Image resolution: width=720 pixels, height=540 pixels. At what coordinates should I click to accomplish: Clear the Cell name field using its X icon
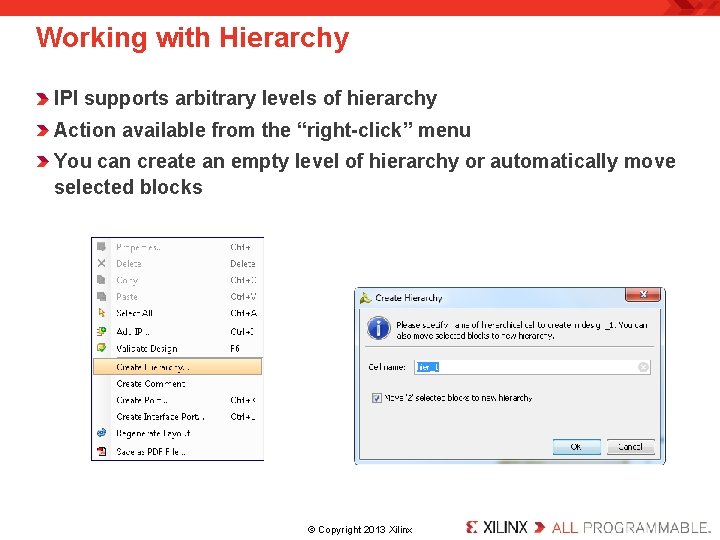(643, 367)
